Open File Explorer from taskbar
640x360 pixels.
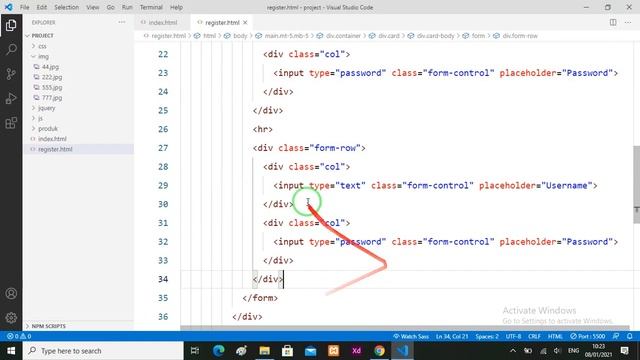tap(264, 351)
